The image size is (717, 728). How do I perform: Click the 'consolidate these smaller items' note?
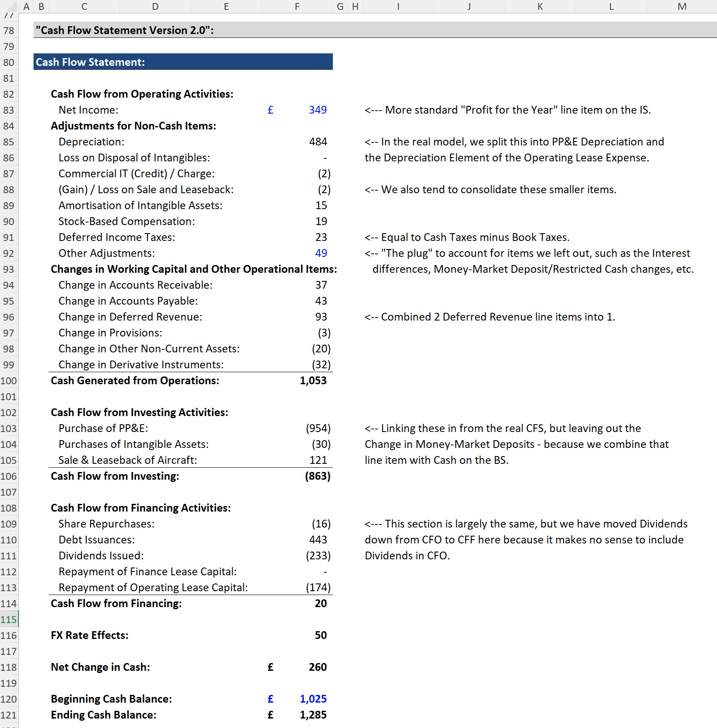490,190
